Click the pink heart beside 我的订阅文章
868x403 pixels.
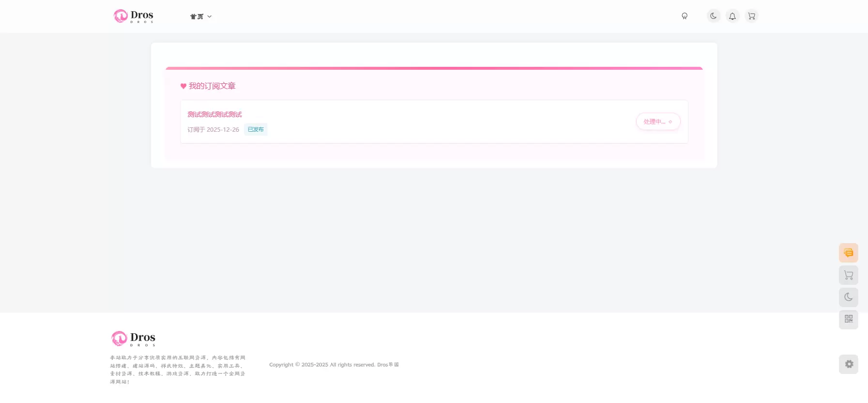tap(183, 86)
